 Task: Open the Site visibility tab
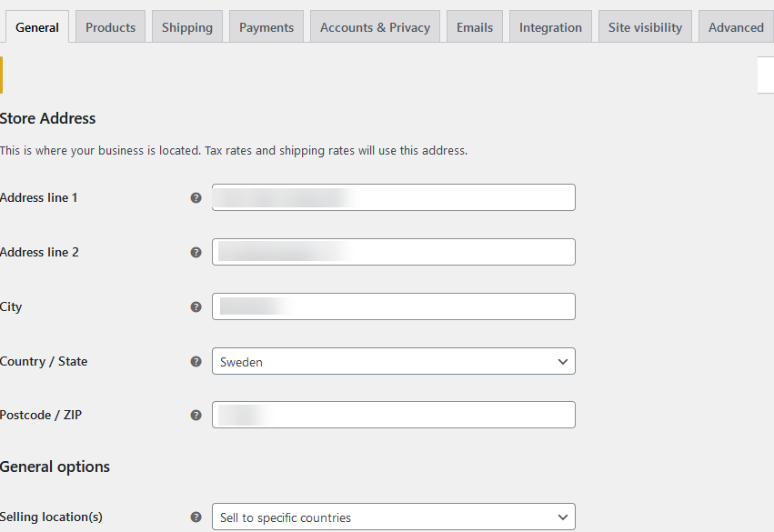pos(645,27)
